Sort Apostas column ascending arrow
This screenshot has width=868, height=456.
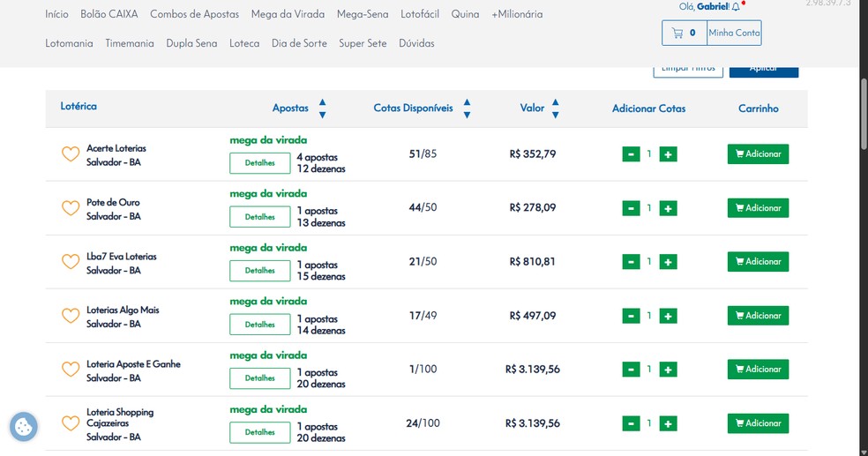pos(322,102)
